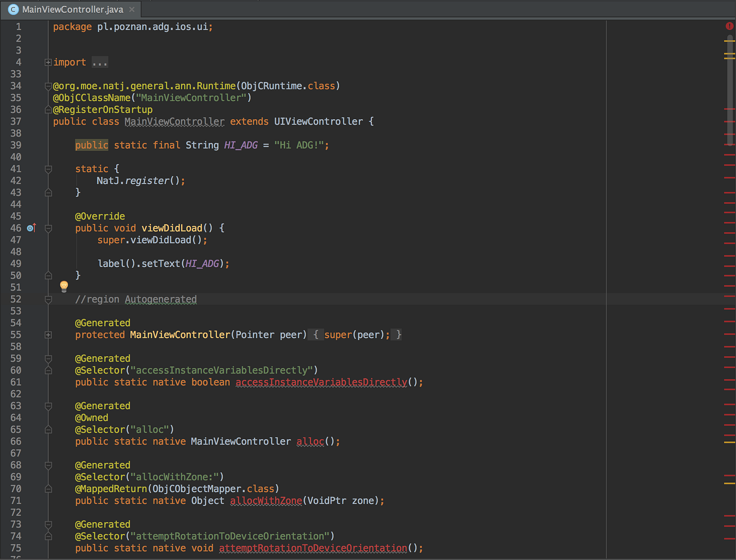Viewport: 736px width, 560px height.
Task: Click the protected MainViewController constructor name
Action: 180,335
